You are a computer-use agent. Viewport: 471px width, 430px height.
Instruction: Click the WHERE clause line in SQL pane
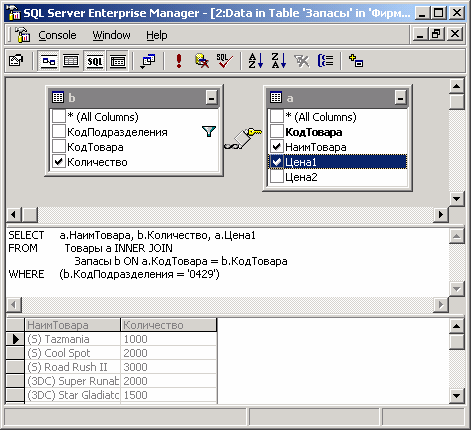pos(114,274)
